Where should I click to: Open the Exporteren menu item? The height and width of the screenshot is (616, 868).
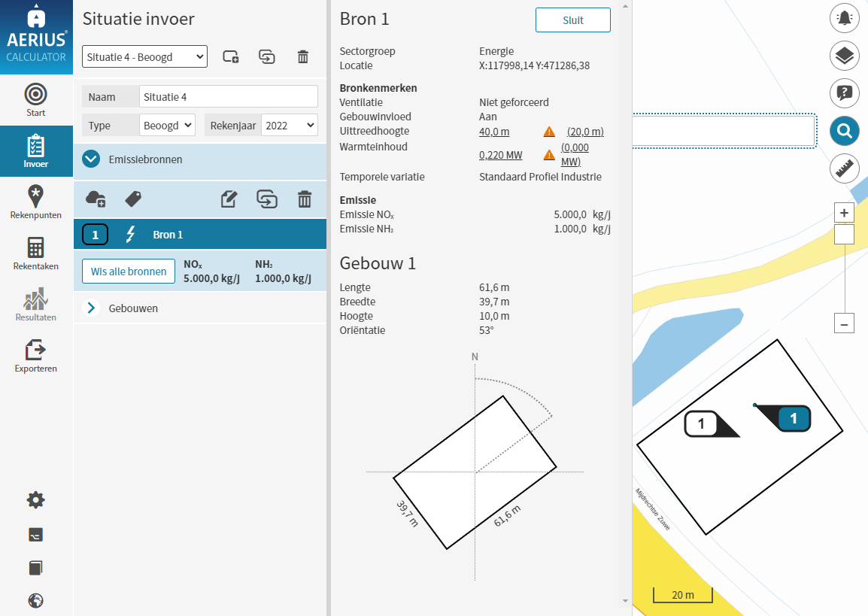coord(36,356)
